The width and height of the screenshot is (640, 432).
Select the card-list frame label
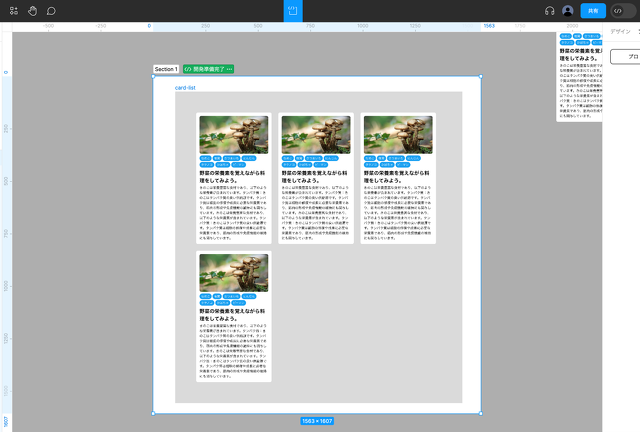185,88
